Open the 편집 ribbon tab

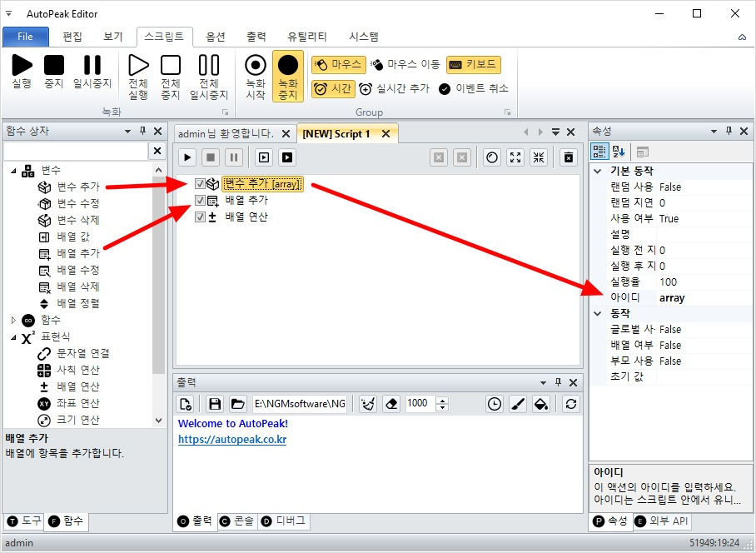(x=72, y=37)
